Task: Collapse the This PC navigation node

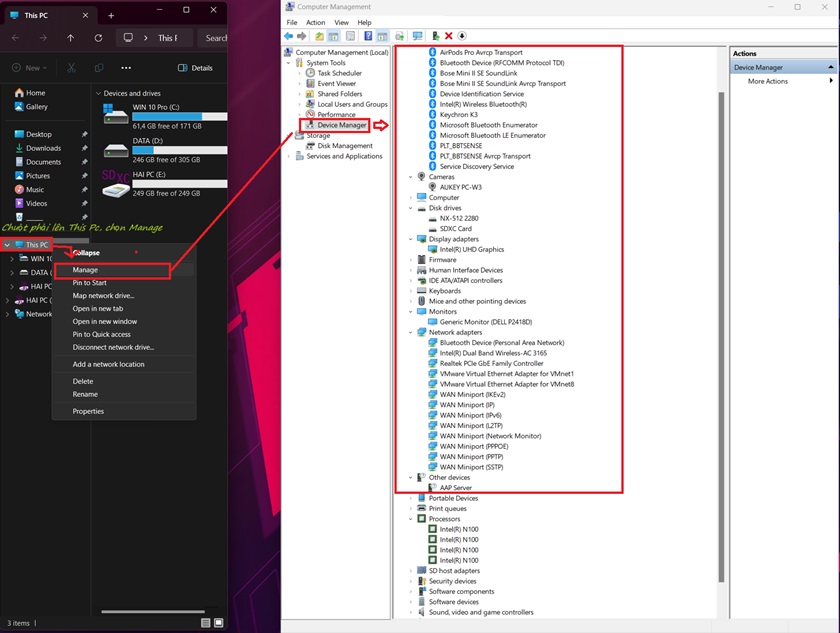Action: (x=8, y=245)
